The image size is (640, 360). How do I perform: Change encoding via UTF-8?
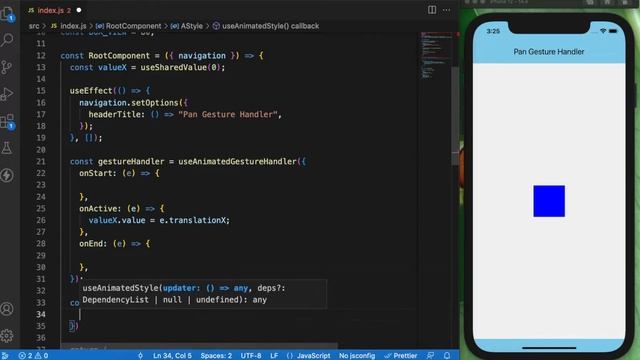pyautogui.click(x=251, y=356)
